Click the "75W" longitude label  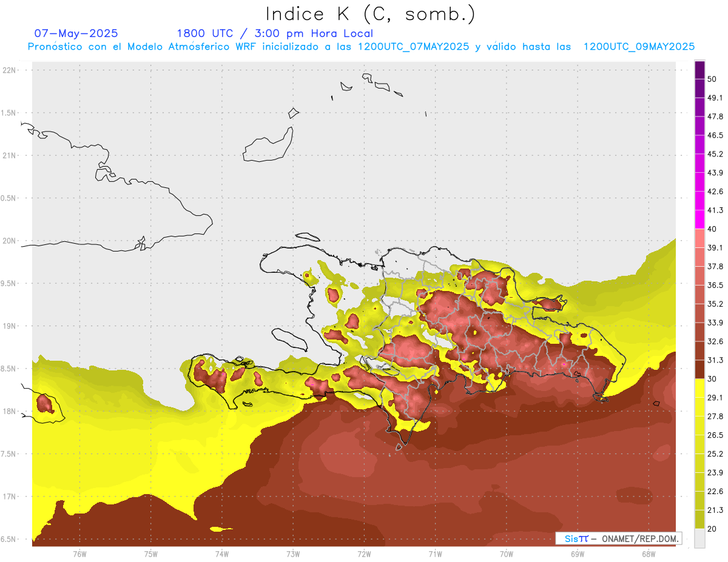click(x=151, y=554)
